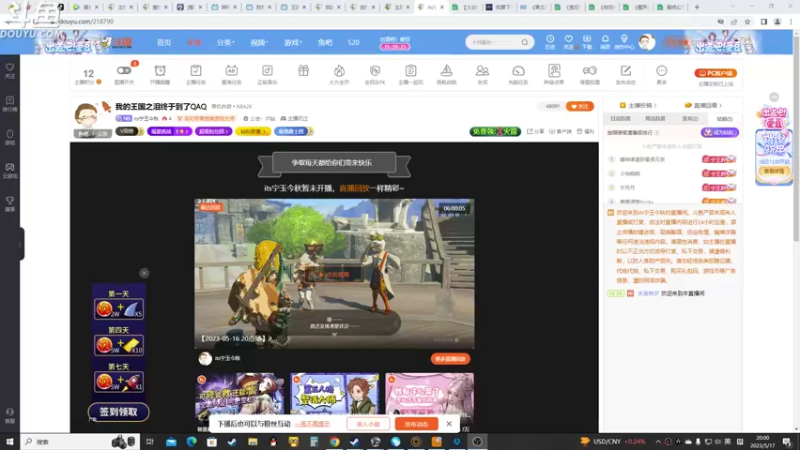Click the outlined 进入小组 button in bottom bar
The width and height of the screenshot is (800, 450).
368,424
